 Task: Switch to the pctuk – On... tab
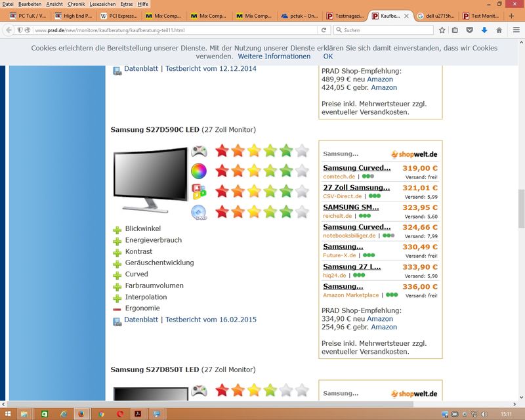click(x=300, y=16)
